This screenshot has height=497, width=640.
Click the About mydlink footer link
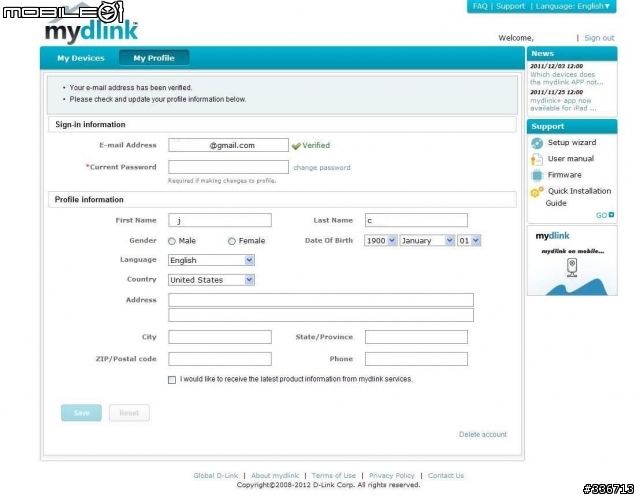[275, 476]
